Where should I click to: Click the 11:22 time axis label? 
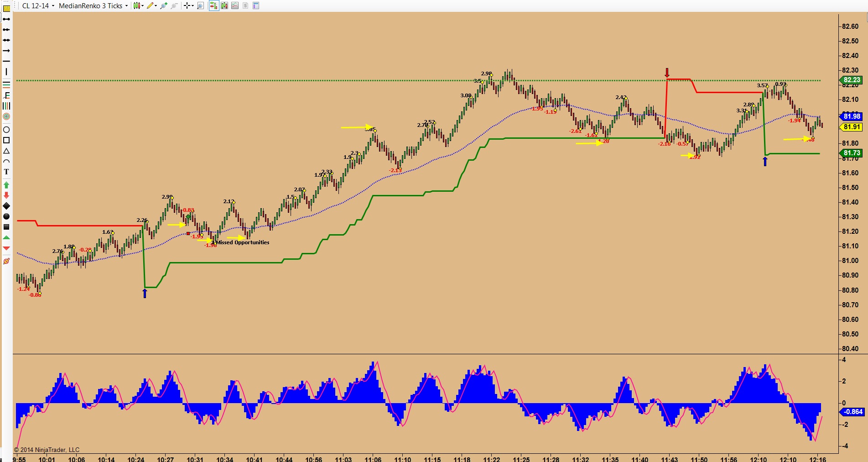(492, 459)
